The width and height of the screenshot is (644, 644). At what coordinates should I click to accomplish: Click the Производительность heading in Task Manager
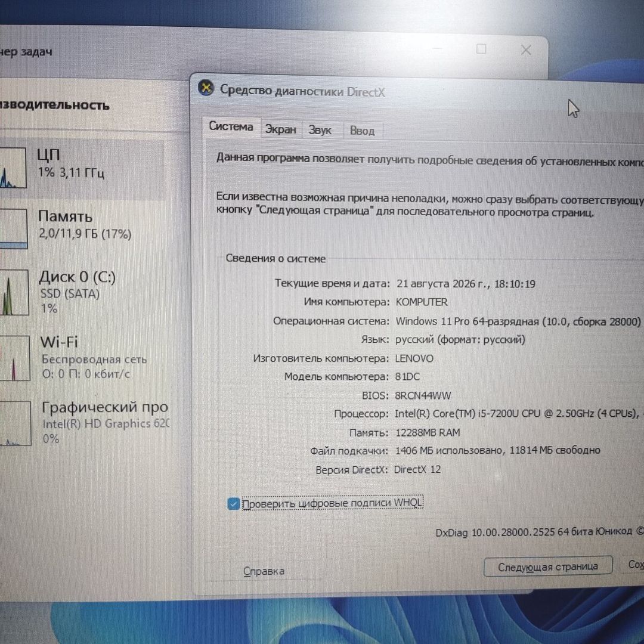(x=55, y=105)
